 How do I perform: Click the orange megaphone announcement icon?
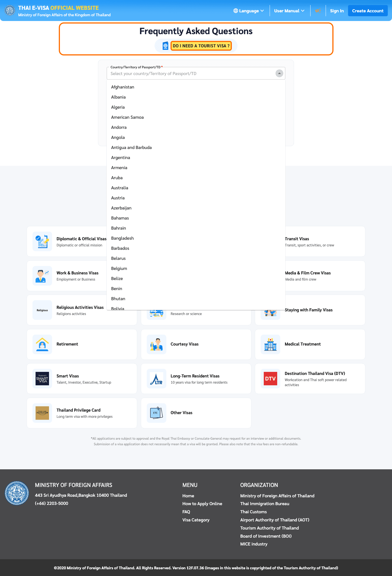(318, 11)
